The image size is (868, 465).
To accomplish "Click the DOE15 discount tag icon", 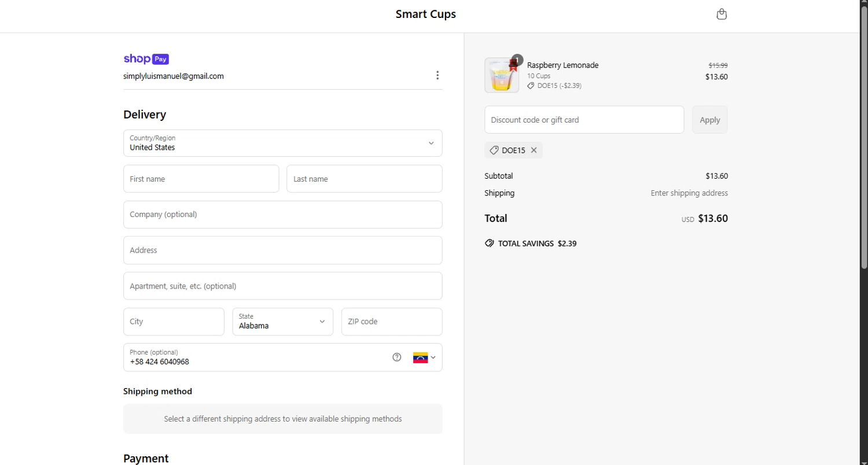I will point(494,150).
